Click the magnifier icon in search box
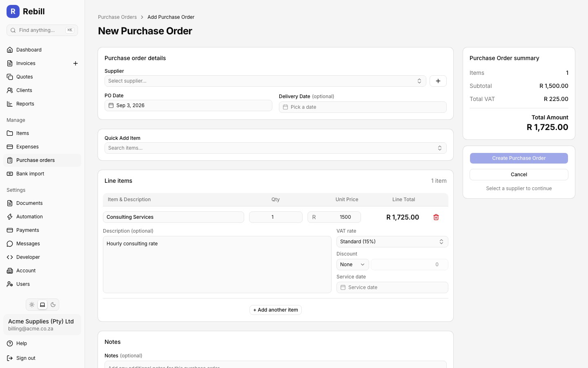588x368 pixels. [13, 30]
